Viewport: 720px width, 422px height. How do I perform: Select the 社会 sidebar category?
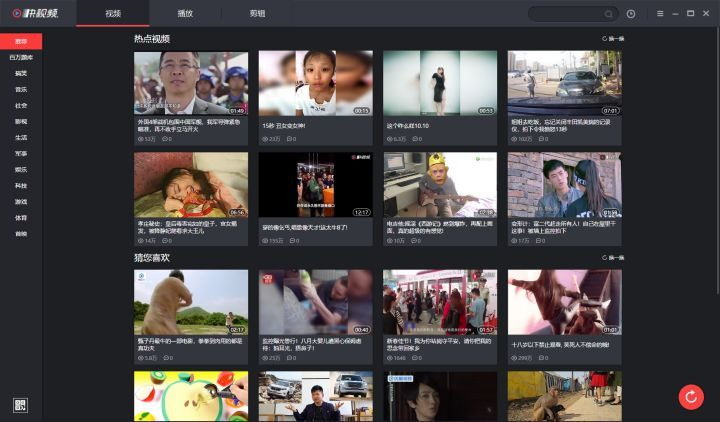(x=21, y=106)
